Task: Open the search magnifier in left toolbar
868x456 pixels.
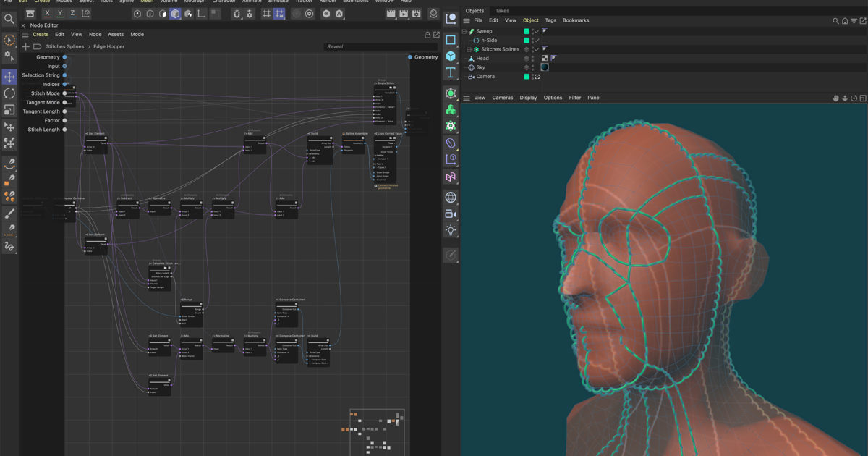Action: (9, 20)
